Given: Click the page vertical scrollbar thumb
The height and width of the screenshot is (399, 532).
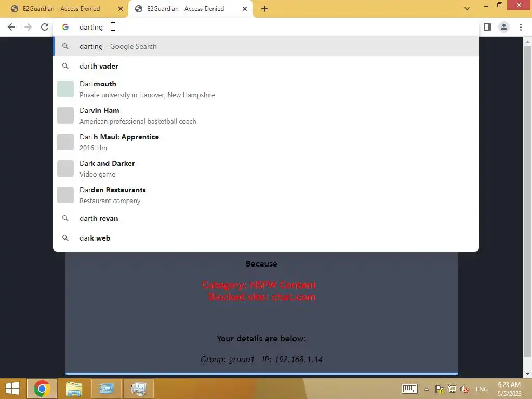Looking at the screenshot, I should [x=527, y=202].
